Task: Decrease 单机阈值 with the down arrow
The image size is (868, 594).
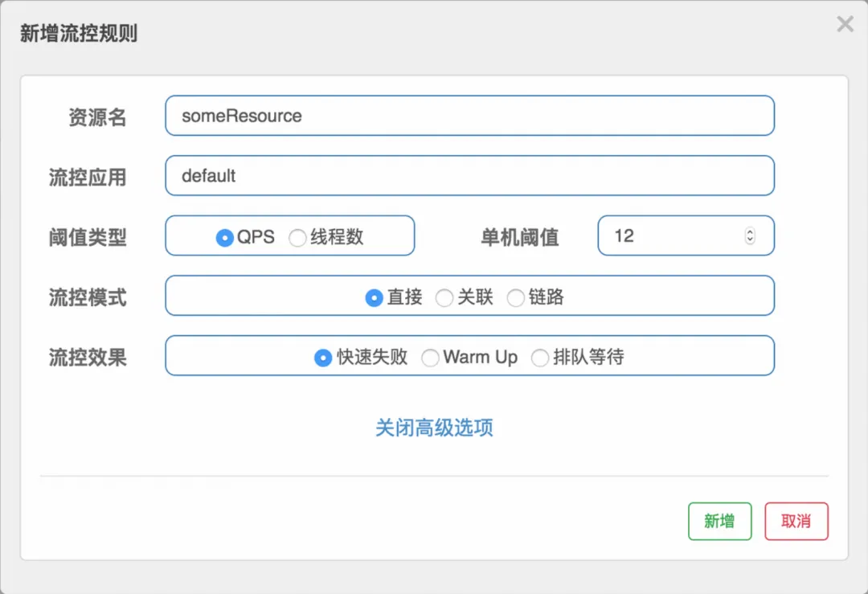Action: click(x=750, y=240)
